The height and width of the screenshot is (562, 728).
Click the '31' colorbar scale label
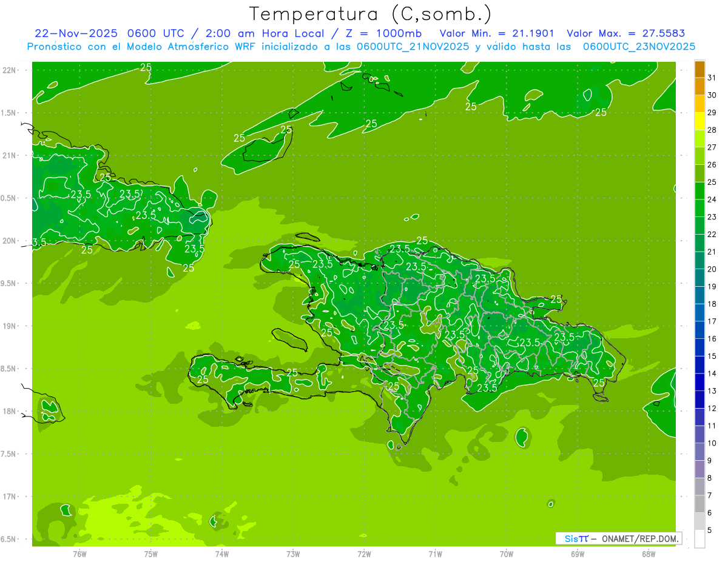pyautogui.click(x=712, y=77)
